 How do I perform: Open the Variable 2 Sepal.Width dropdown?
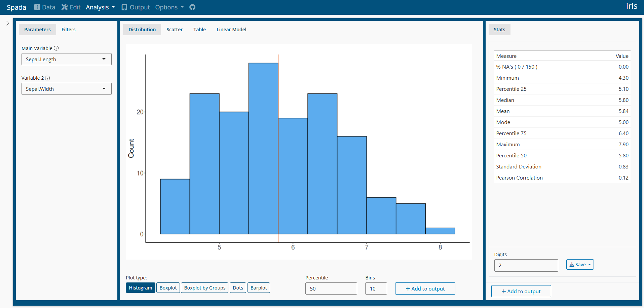pyautogui.click(x=67, y=89)
